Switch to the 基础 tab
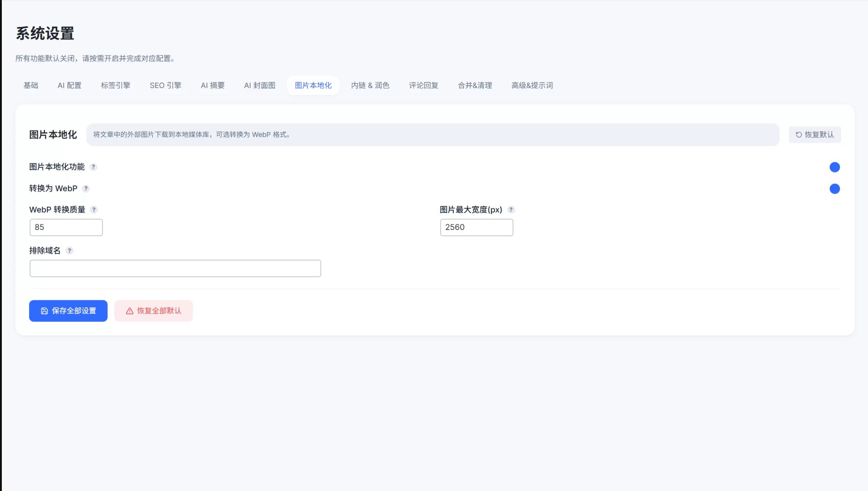Viewport: 868px width, 491px height. (x=31, y=85)
